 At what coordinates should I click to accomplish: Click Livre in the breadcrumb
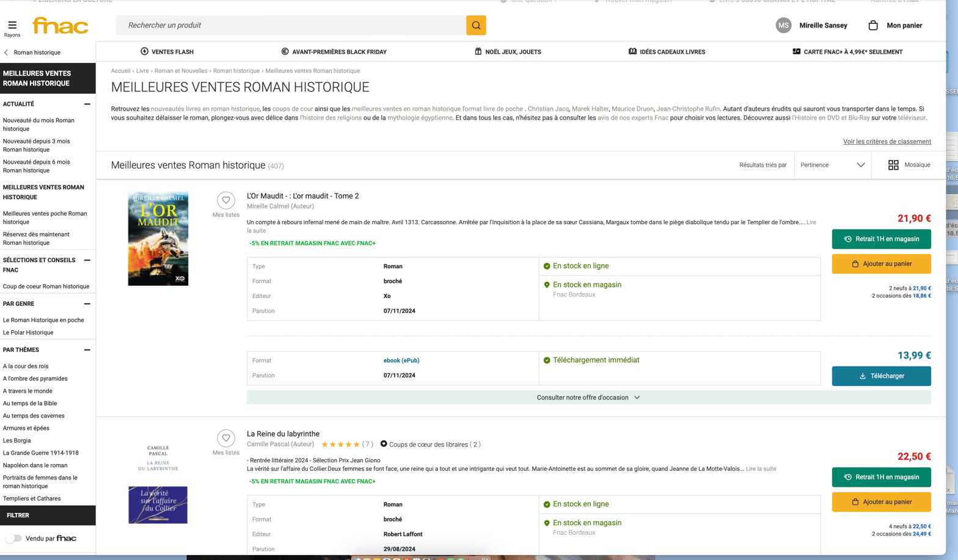(142, 71)
